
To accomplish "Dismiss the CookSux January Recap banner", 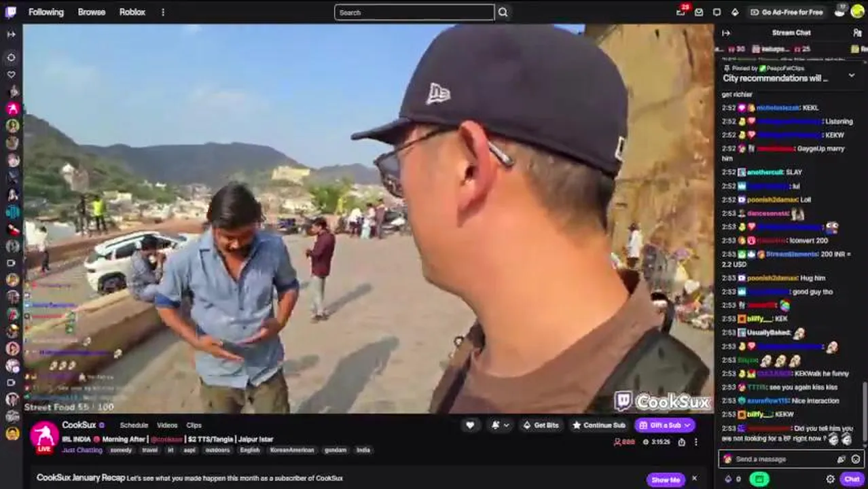I will [x=694, y=479].
